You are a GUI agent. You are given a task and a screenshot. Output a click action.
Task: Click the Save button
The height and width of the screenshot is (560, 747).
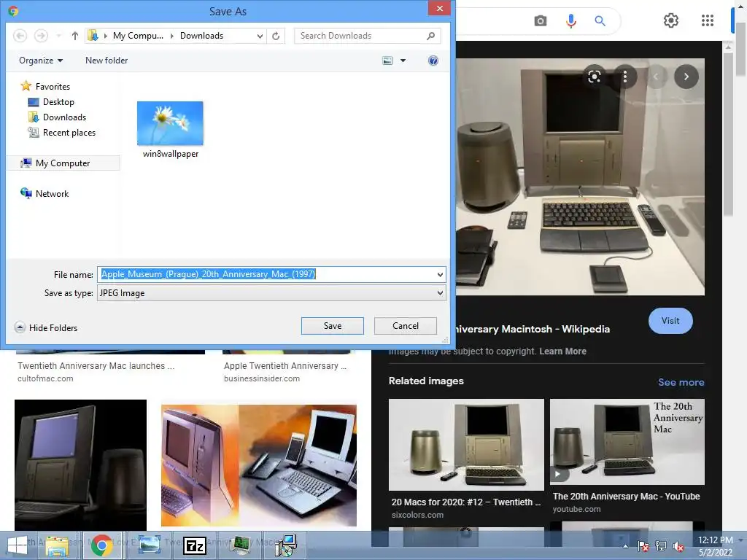tap(333, 326)
